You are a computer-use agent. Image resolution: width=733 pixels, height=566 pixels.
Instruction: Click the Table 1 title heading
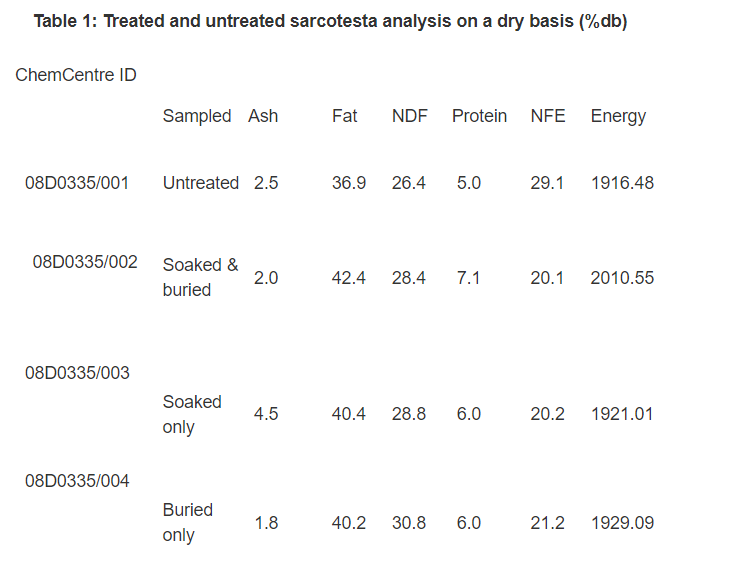[330, 21]
